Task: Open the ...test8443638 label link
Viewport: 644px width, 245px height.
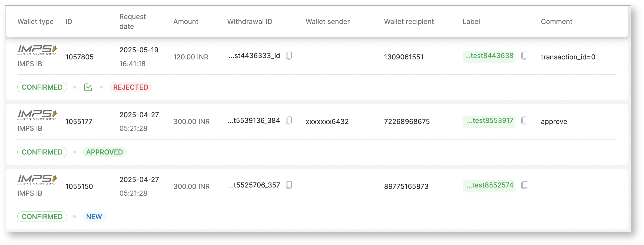Action: point(489,56)
